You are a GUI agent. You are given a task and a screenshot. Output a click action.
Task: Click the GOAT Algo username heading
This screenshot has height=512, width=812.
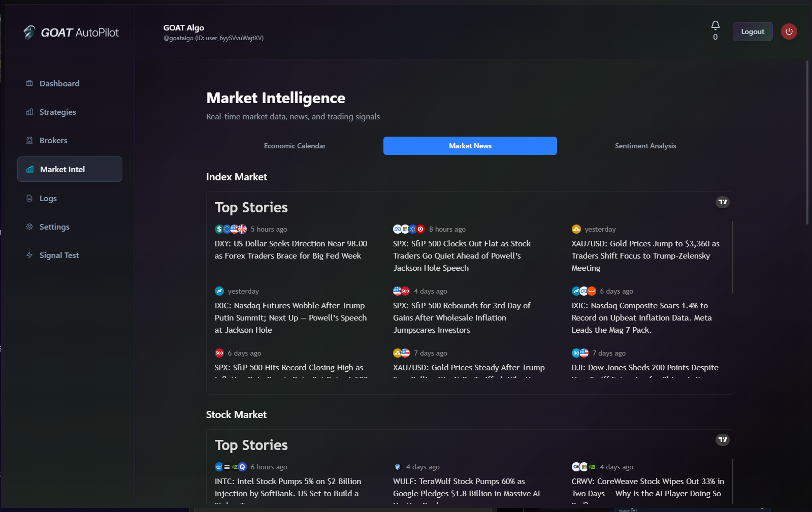click(x=184, y=27)
